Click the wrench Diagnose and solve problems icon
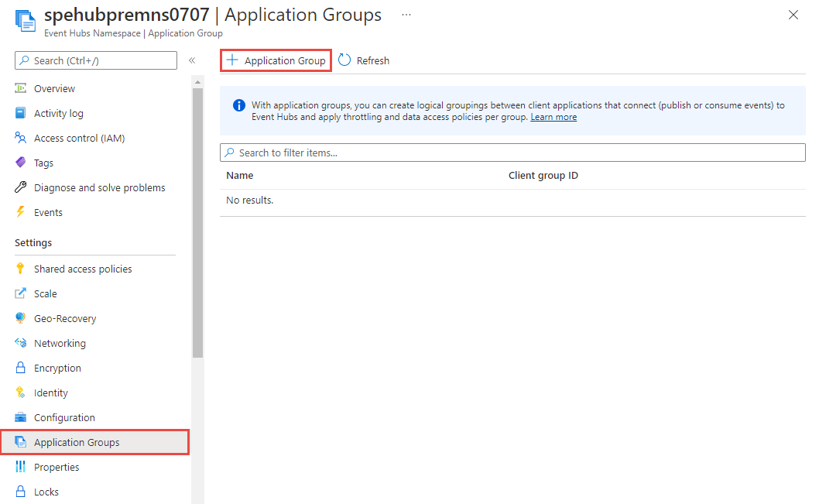Image resolution: width=819 pixels, height=504 pixels. (x=20, y=187)
